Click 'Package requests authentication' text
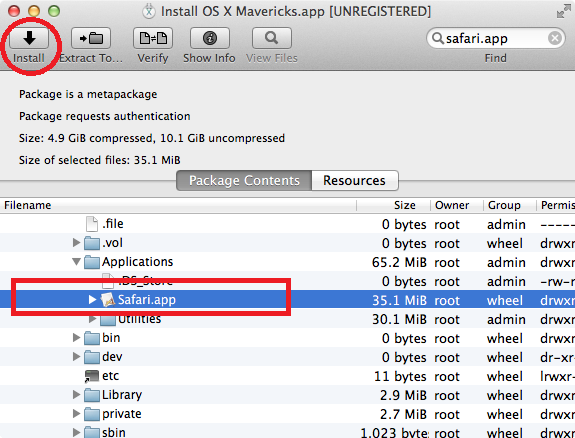The width and height of the screenshot is (575, 438). point(105,116)
